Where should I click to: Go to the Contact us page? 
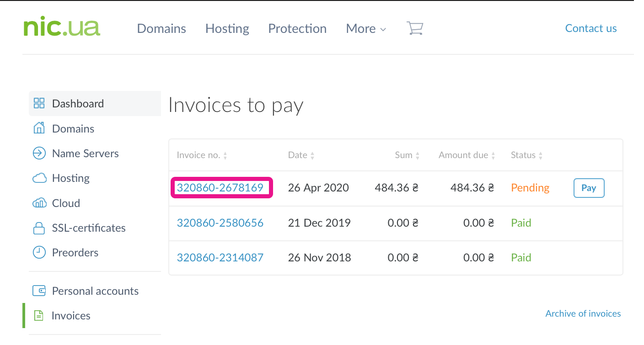pyautogui.click(x=590, y=28)
